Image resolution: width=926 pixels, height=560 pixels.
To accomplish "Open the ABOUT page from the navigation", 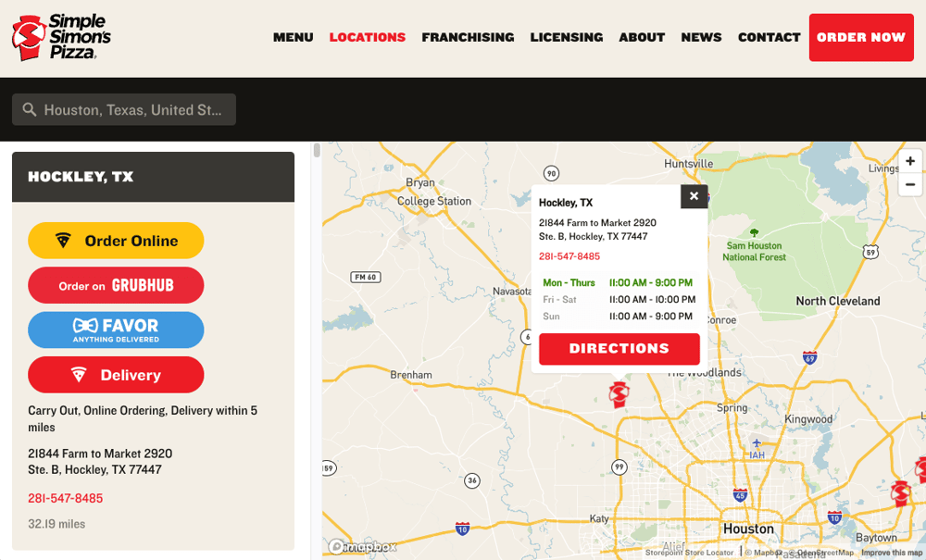I will pos(642,37).
